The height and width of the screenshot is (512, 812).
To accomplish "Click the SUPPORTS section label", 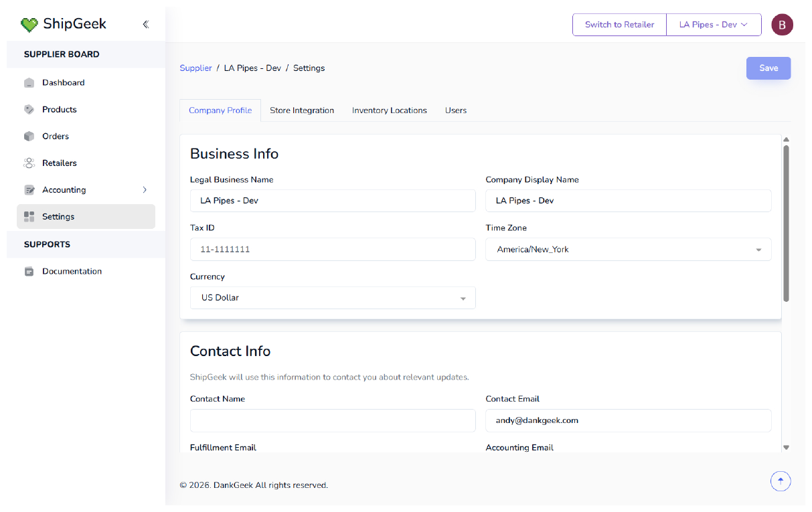I will (x=47, y=244).
